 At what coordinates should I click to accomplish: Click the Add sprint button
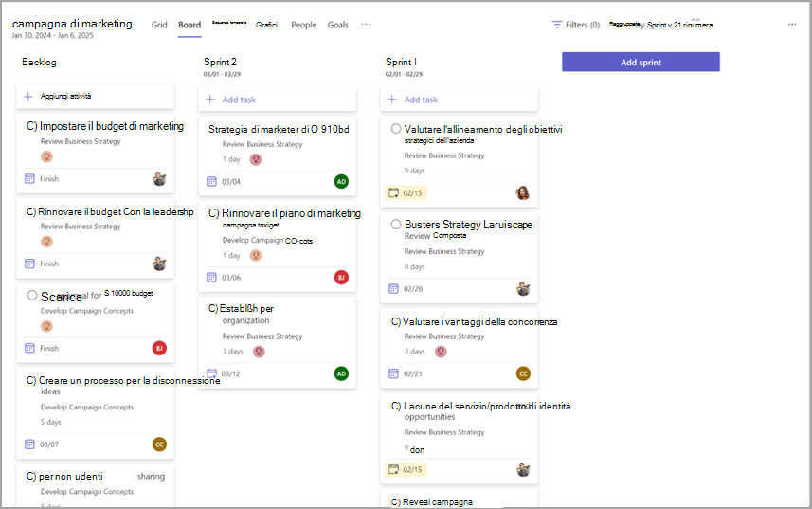coord(641,63)
